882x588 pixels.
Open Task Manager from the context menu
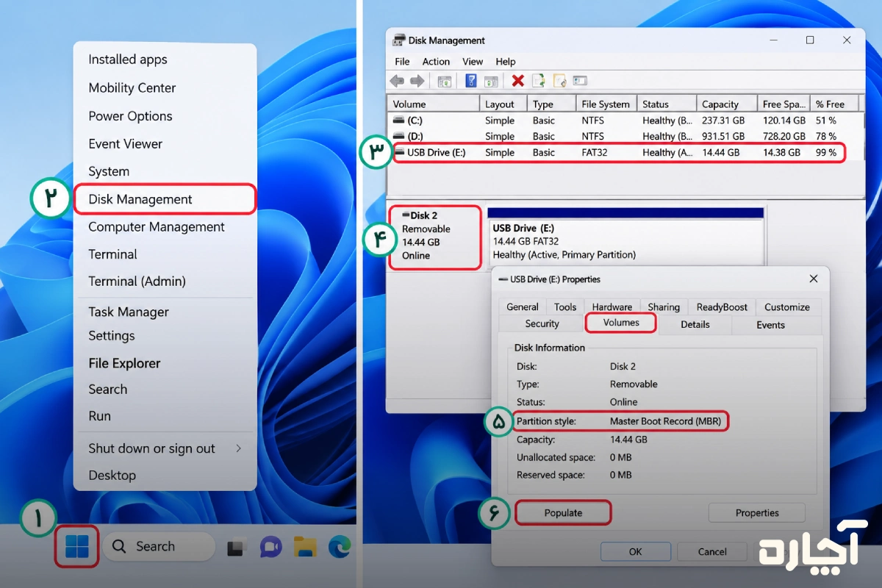point(129,312)
